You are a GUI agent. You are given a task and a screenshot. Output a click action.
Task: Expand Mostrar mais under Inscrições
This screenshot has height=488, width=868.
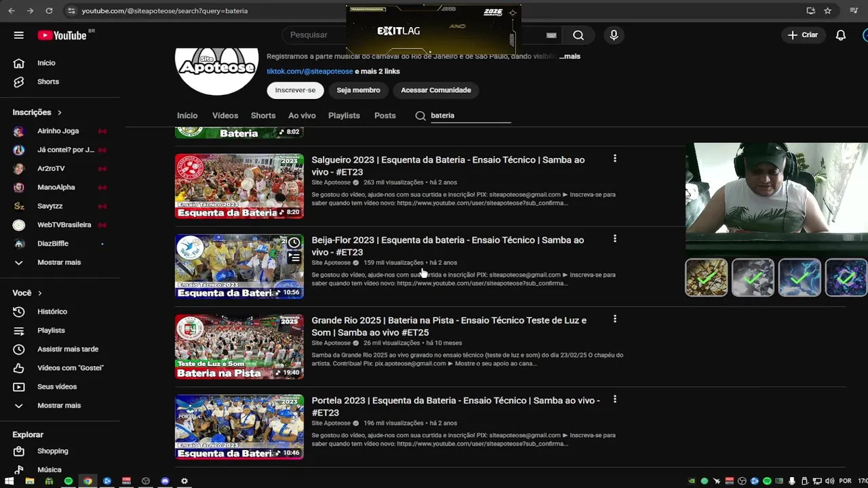[60, 262]
